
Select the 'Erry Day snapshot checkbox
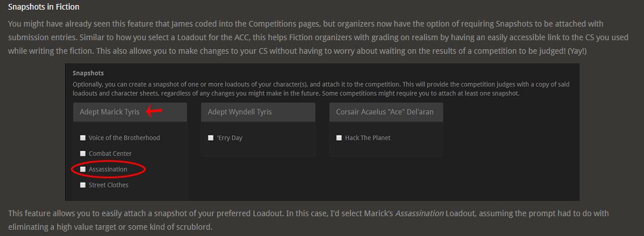211,138
